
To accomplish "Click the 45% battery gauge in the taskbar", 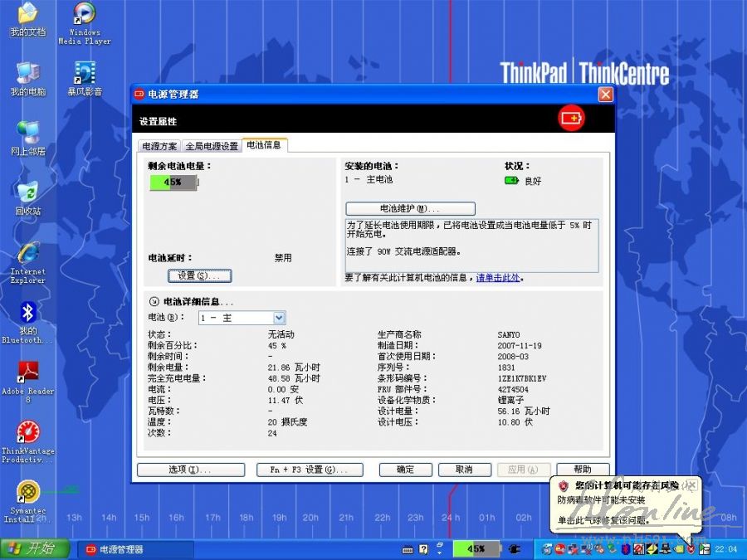I will 476,549.
